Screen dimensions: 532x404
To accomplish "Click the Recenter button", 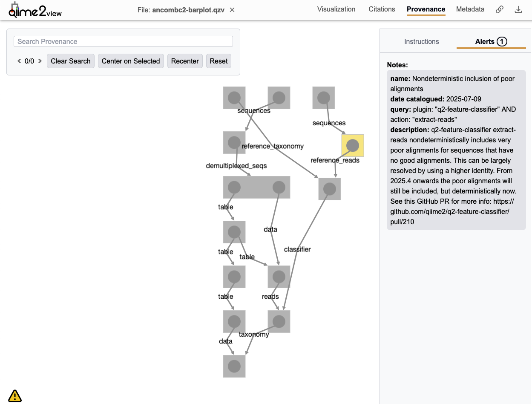I will tap(185, 61).
